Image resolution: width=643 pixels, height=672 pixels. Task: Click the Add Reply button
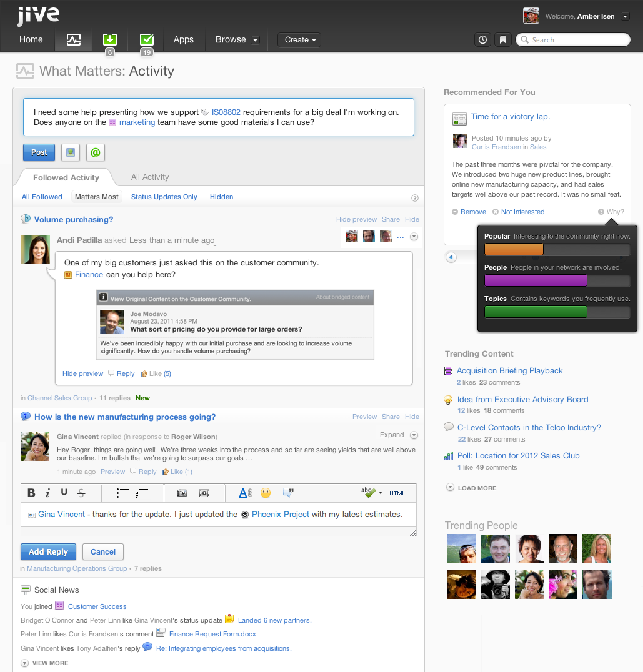[49, 552]
